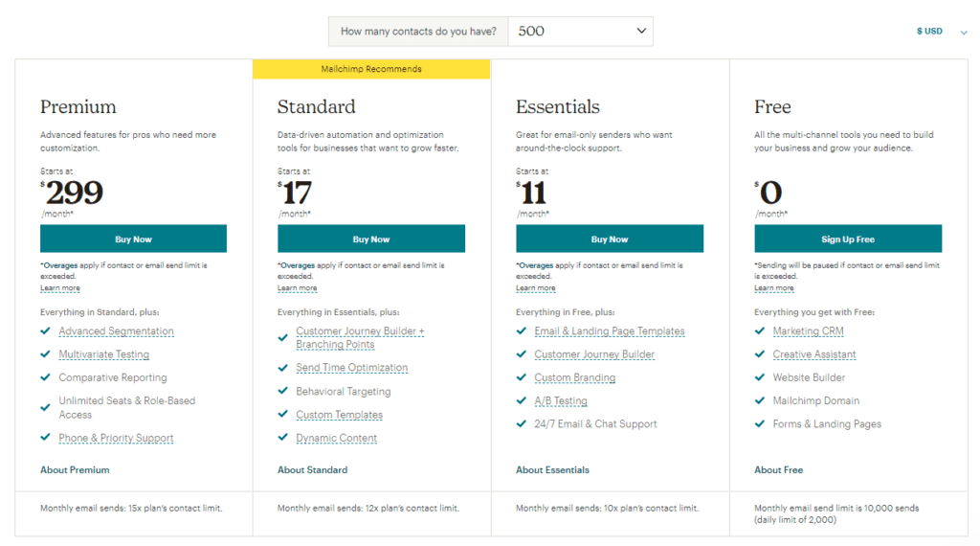Open the Creative Assistant feature link
Image resolution: width=980 pixels, height=546 pixels.
(814, 354)
